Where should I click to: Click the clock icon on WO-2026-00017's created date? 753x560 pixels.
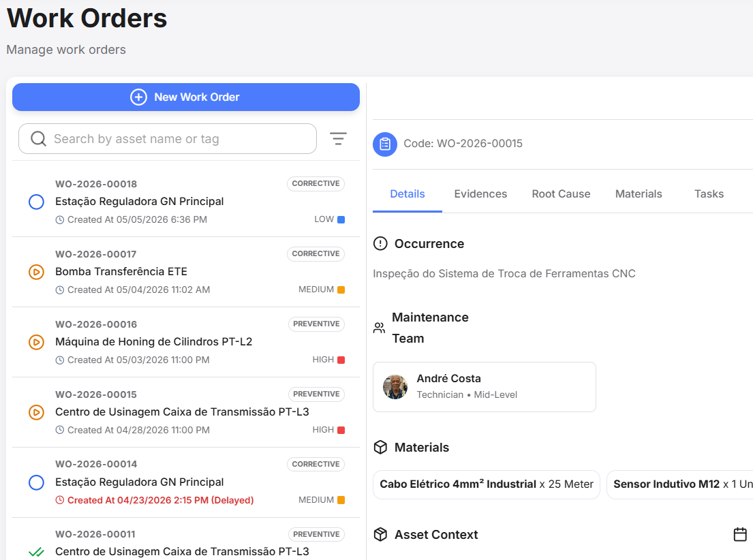(x=59, y=290)
